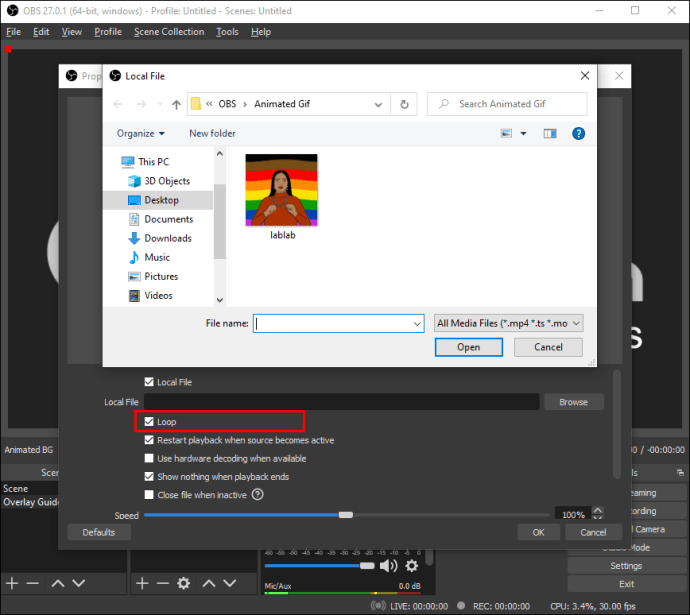
Task: Open the Scene Collection menu
Action: [x=168, y=32]
